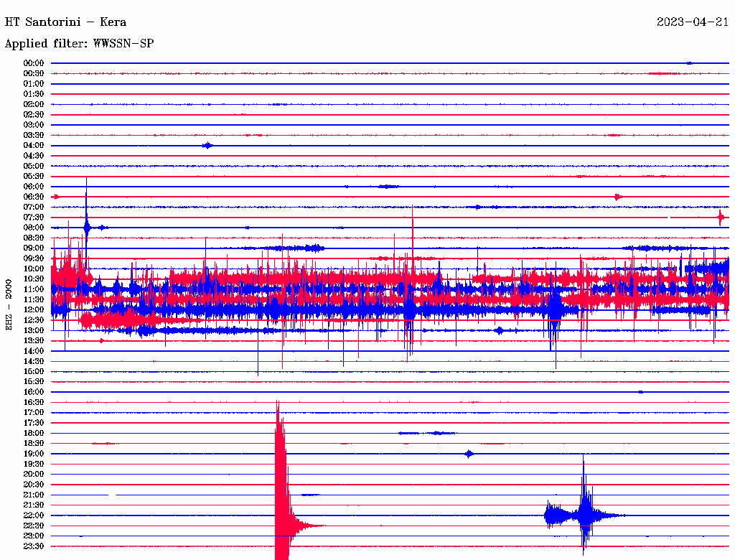Click the station title HT Santorini – Kera
The image size is (735, 560).
(x=65, y=22)
